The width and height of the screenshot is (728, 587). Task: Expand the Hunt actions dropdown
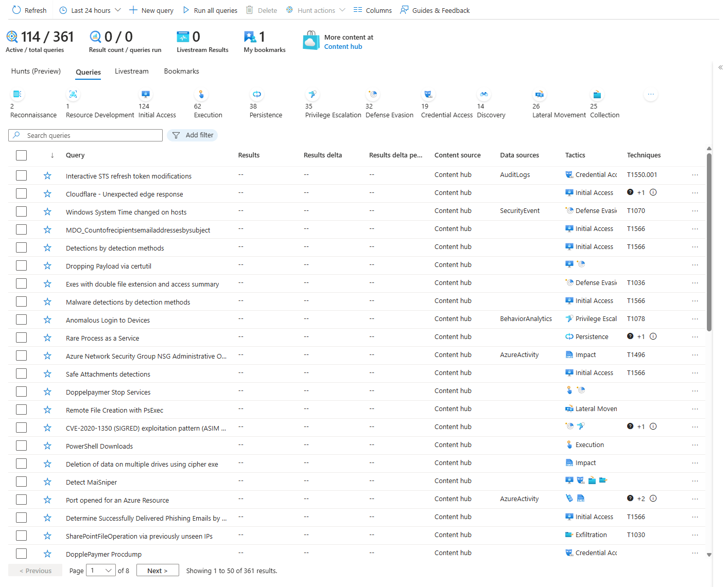[x=316, y=10]
